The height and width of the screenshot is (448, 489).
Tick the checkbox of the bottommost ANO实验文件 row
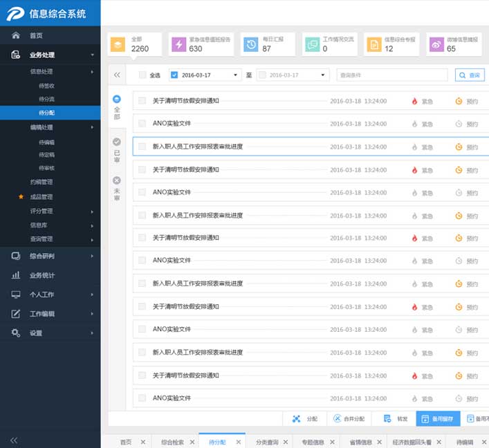click(142, 398)
